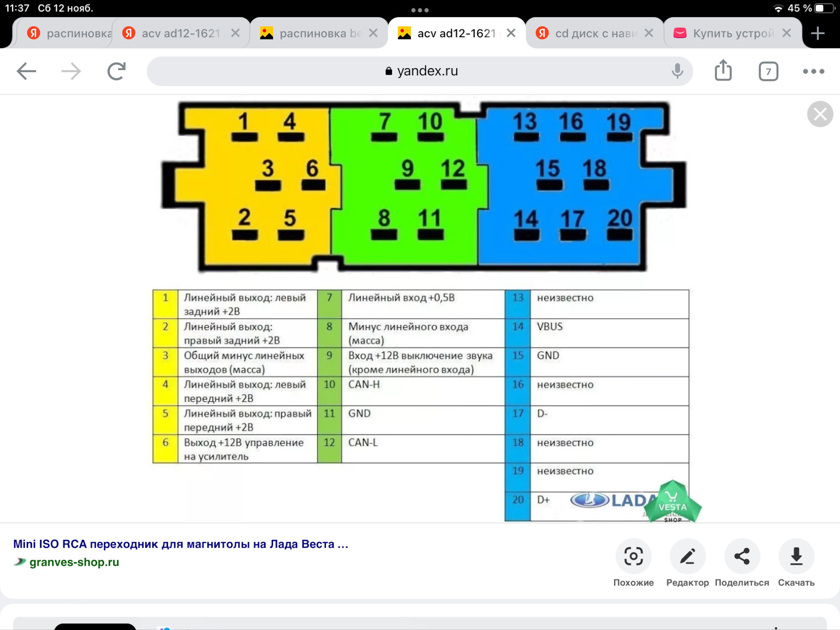Reload the current page
Screen dimensions: 840x630
pos(116,71)
